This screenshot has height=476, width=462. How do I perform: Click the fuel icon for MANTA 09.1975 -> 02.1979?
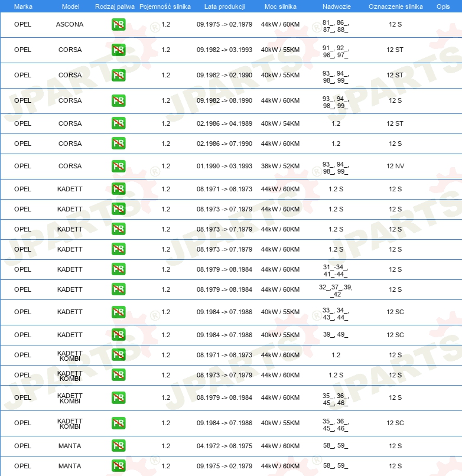119,466
